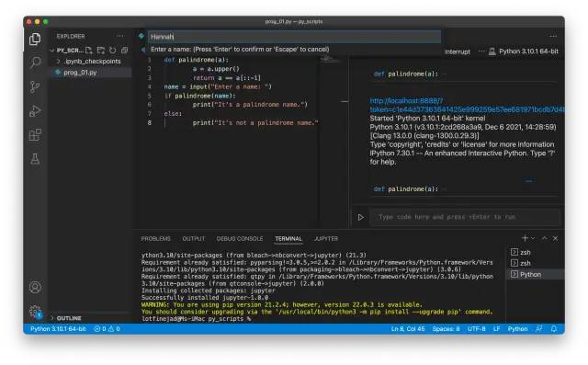
Task: Click the Refresh Explorer icon
Action: 112,51
